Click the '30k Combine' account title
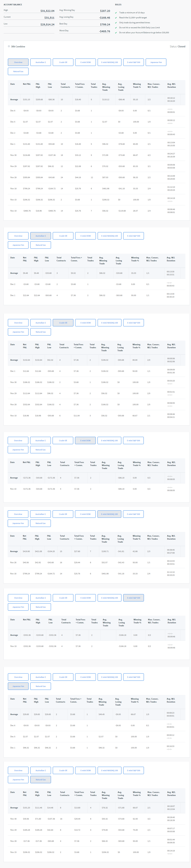This screenshot has height=868, width=191. point(18,47)
